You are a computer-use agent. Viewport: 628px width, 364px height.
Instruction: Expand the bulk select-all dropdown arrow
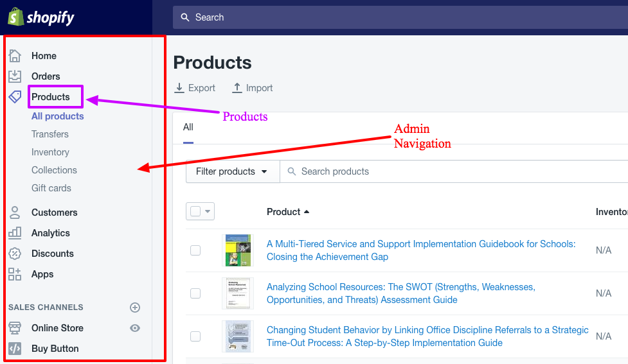coord(208,212)
